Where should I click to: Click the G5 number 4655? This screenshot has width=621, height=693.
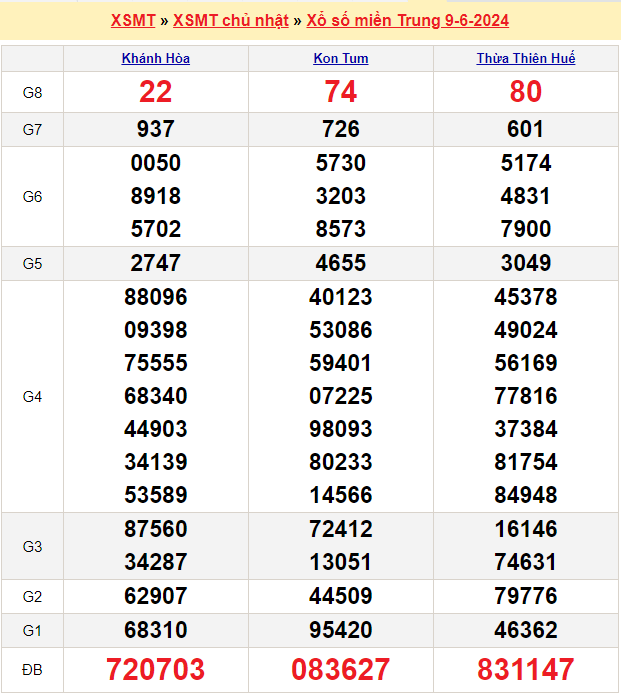[x=341, y=263]
